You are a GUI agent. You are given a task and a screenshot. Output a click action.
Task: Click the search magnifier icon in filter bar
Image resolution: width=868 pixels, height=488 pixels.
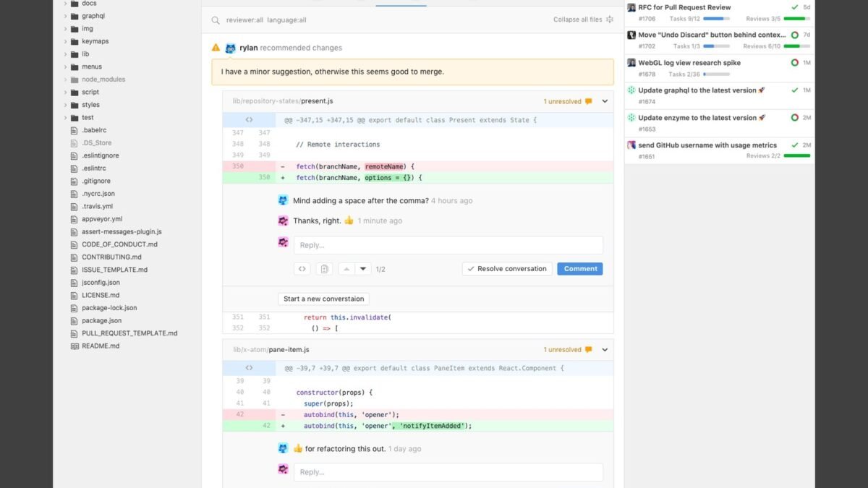coord(216,20)
